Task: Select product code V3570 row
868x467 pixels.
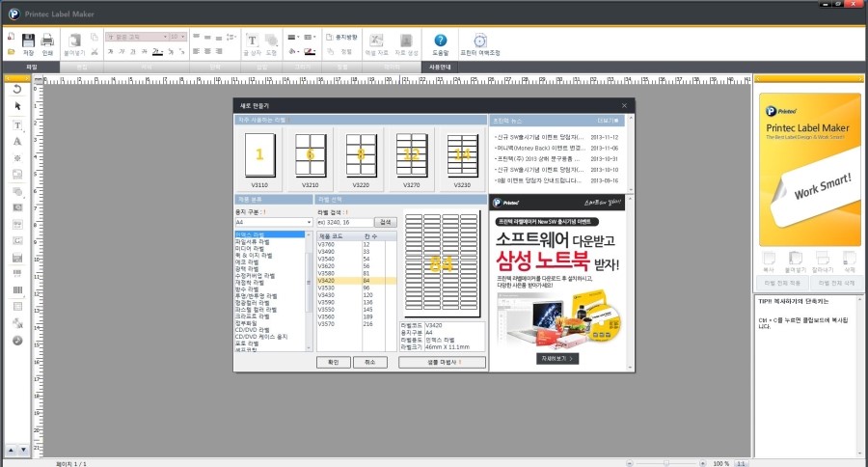Action: 357,324
